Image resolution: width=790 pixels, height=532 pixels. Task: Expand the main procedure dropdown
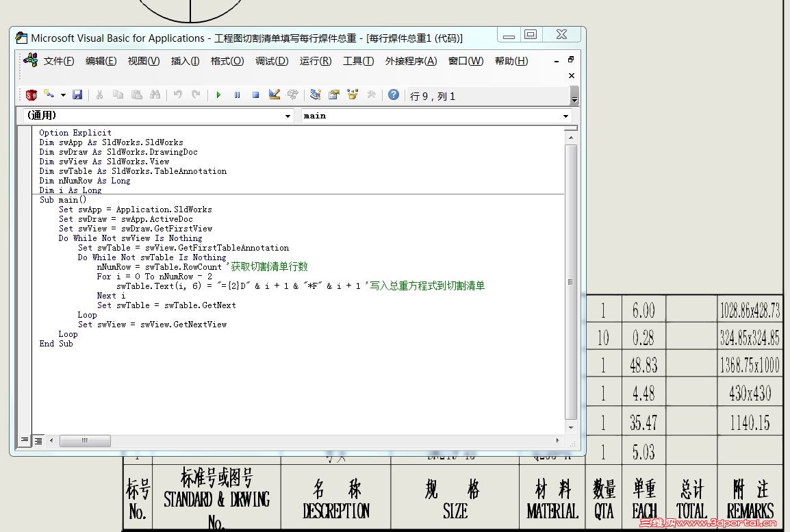565,116
